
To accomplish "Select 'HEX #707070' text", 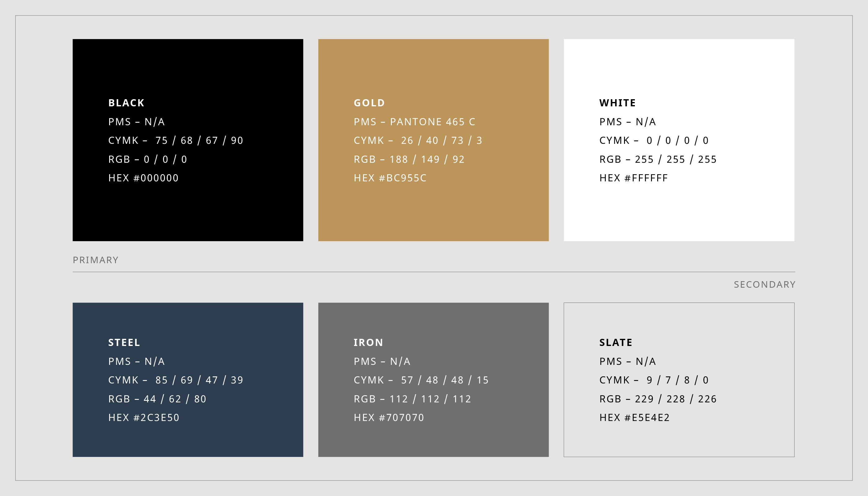I will 389,417.
